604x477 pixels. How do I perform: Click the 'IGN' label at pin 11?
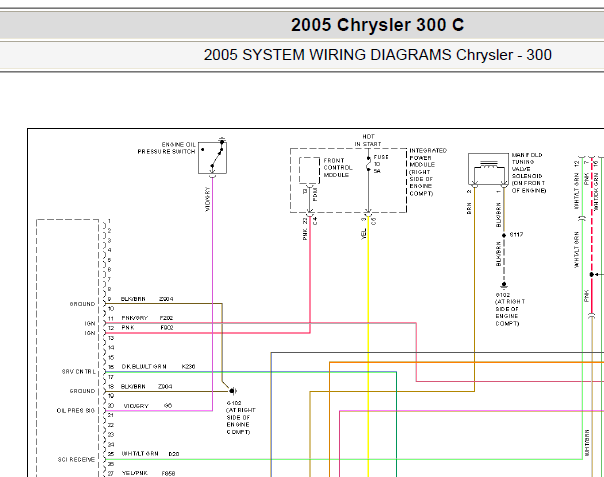(90, 323)
